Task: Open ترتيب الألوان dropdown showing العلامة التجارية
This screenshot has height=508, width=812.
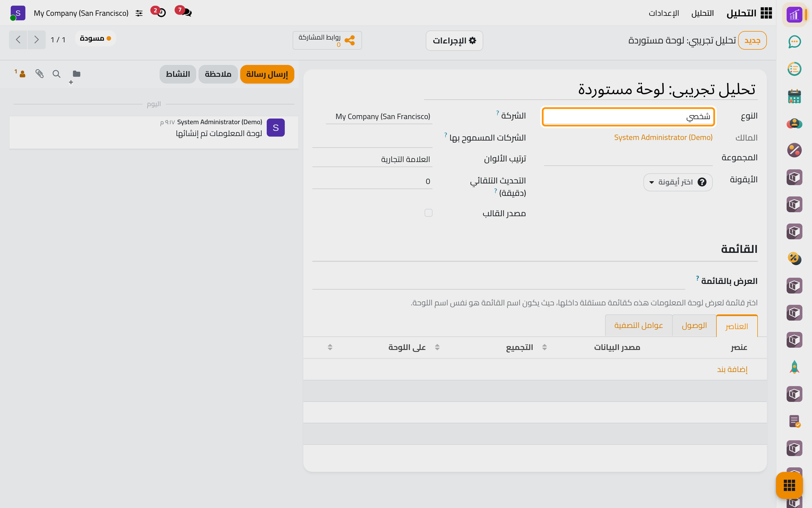Action: click(x=372, y=160)
